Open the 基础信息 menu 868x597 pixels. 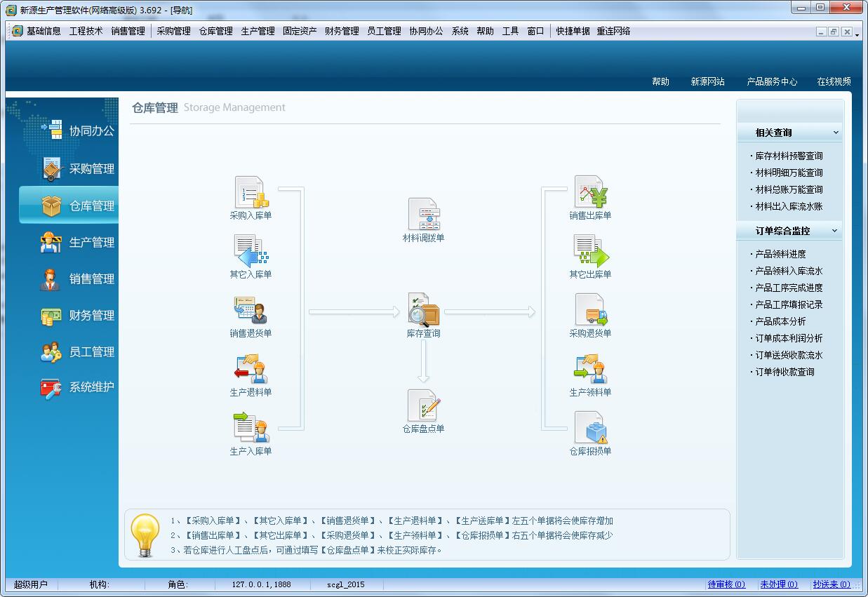tap(43, 31)
